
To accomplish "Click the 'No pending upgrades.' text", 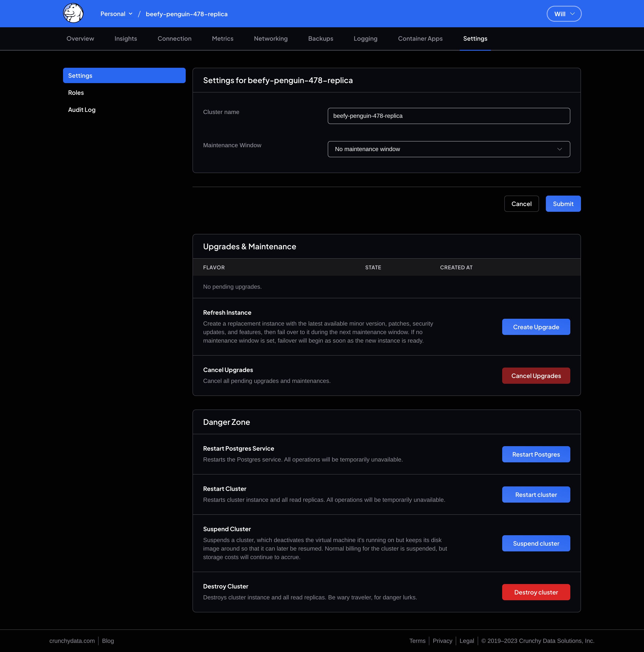I will (x=232, y=287).
